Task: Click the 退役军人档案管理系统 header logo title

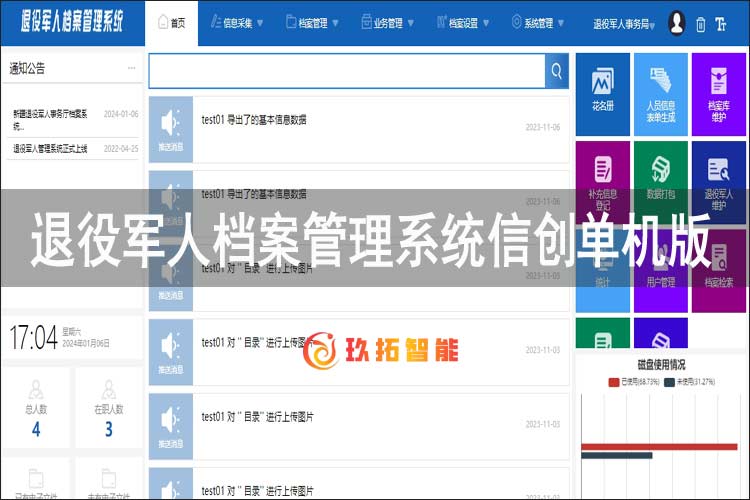Action: (x=72, y=21)
